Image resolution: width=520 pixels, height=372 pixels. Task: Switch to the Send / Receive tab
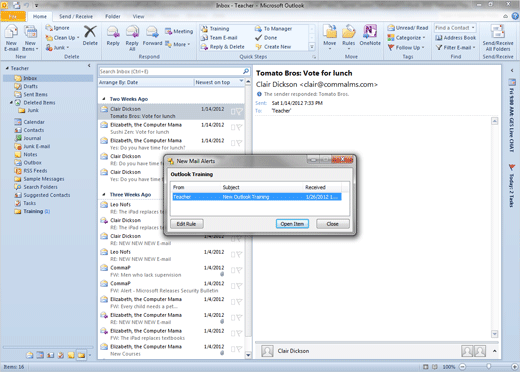[76, 16]
